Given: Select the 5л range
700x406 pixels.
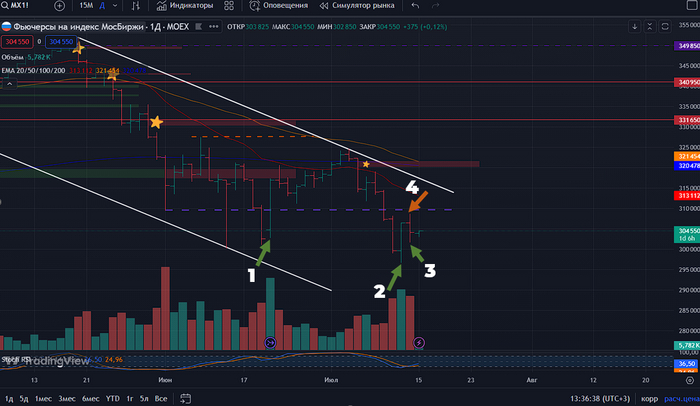Looking at the screenshot, I should point(144,398).
